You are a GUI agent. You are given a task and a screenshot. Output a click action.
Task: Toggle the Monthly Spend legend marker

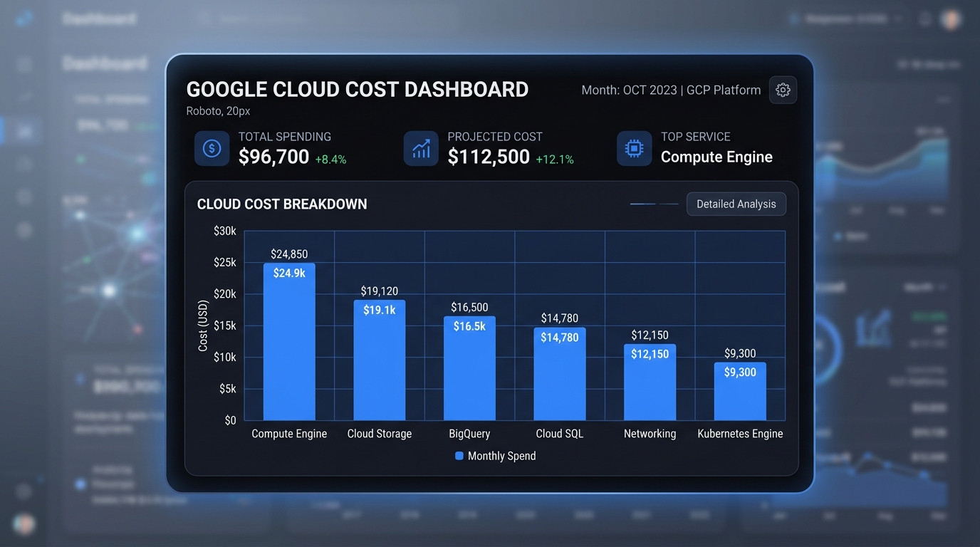click(x=459, y=456)
